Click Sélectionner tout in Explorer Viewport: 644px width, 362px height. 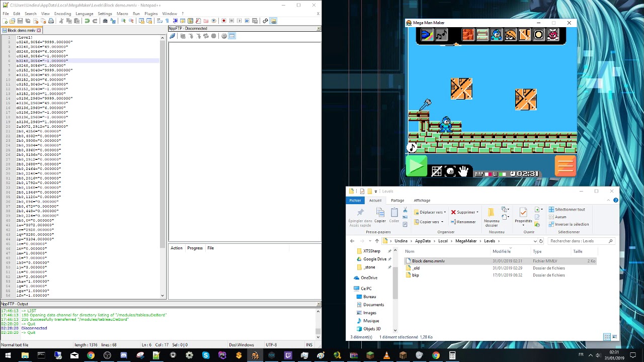(566, 209)
